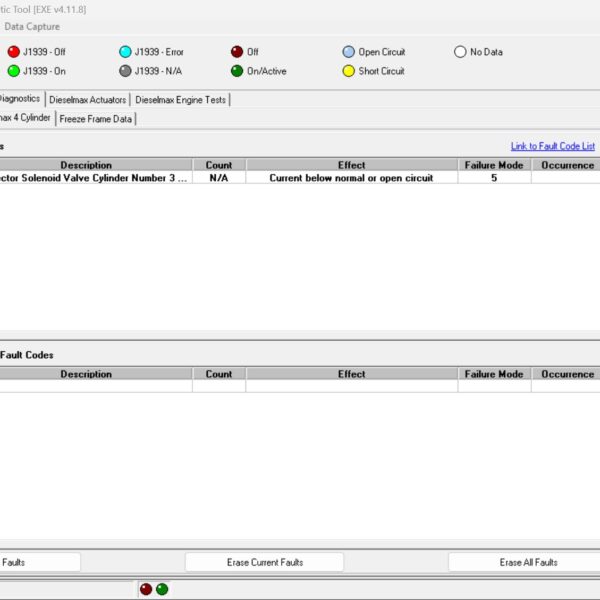Click the red J1939 - Off indicator
Viewport: 600px width, 600px height.
pyautogui.click(x=14, y=52)
